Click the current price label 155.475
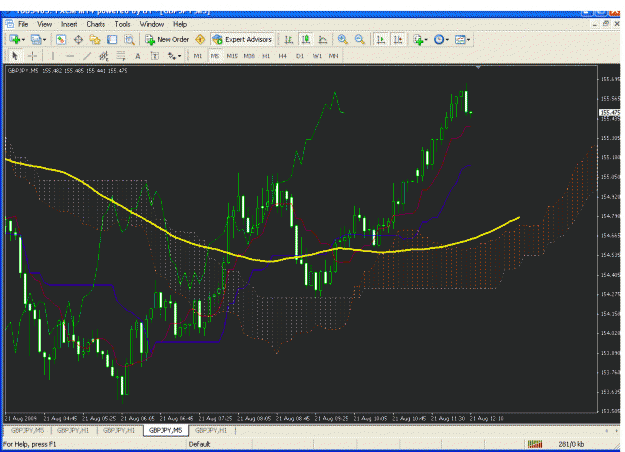625x452 pixels. pos(610,112)
